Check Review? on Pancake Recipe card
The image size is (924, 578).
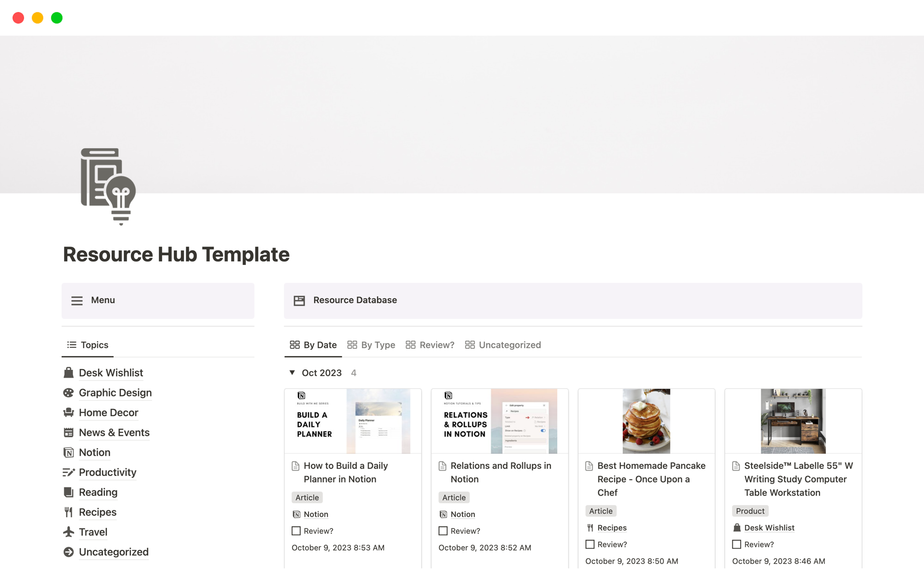[590, 544]
